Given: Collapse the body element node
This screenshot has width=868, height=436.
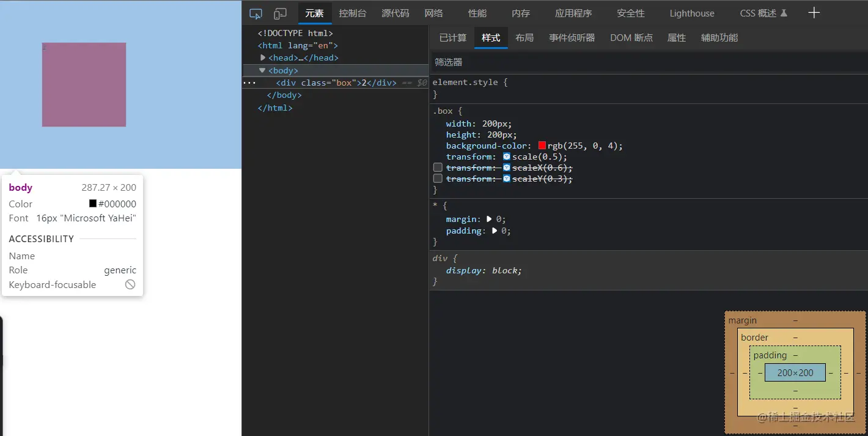Looking at the screenshot, I should click(x=262, y=70).
